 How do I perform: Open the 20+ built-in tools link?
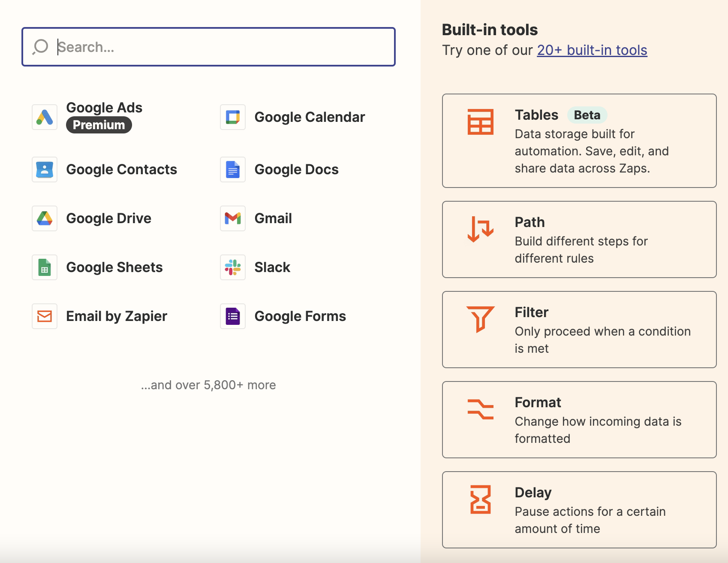click(x=592, y=50)
